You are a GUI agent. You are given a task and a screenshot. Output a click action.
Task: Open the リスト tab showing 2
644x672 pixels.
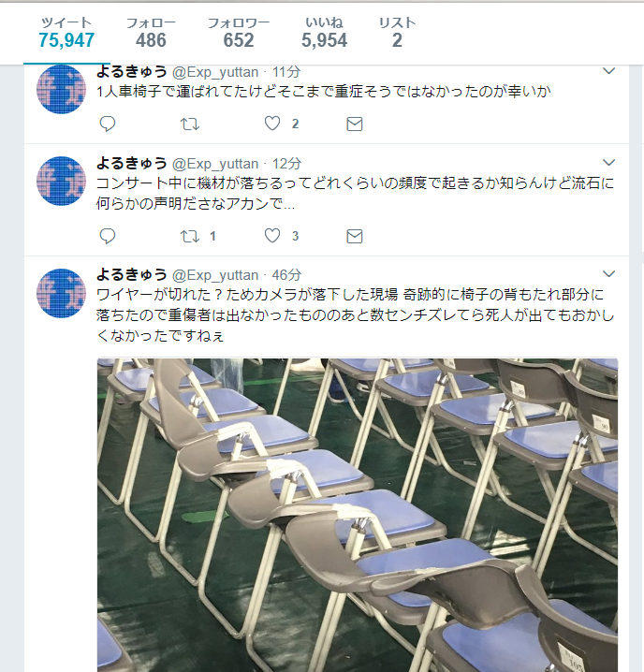click(397, 34)
